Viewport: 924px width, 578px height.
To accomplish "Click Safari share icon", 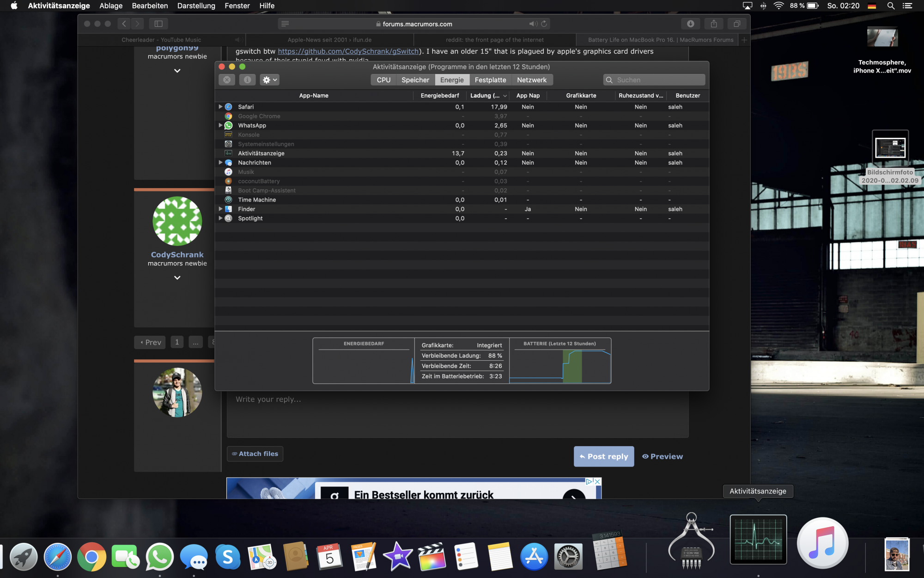I will [x=713, y=24].
